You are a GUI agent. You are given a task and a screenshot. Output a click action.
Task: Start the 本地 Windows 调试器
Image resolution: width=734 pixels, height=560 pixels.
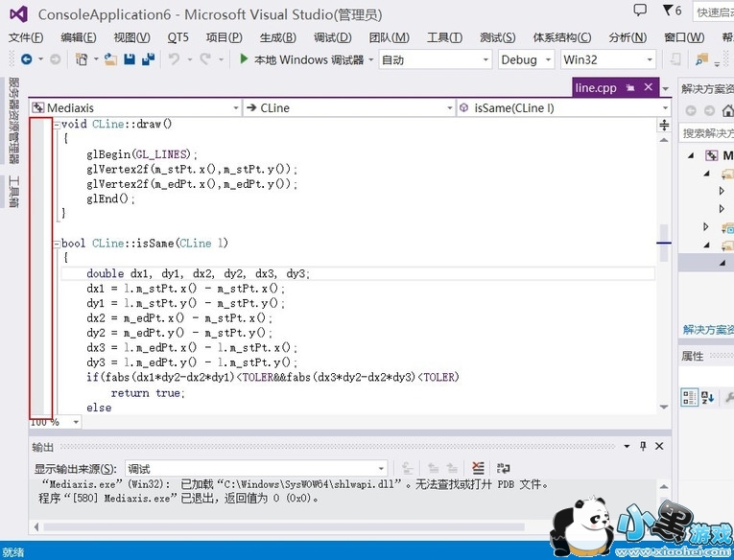point(300,59)
